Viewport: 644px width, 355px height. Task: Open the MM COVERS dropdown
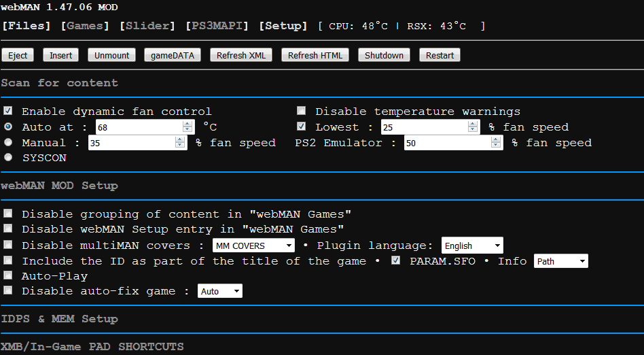pyautogui.click(x=253, y=246)
